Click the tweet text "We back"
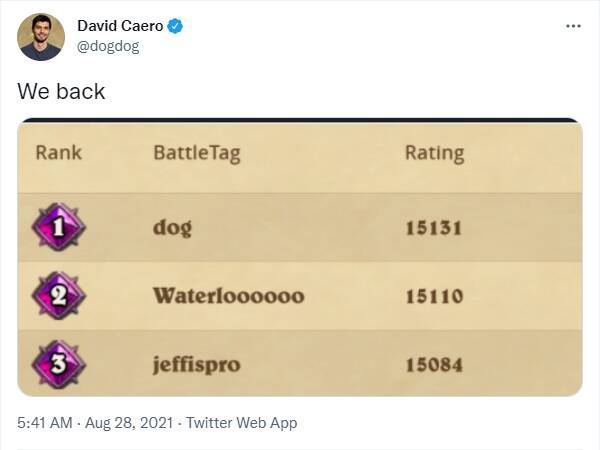This screenshot has height=450, width=600. click(61, 91)
